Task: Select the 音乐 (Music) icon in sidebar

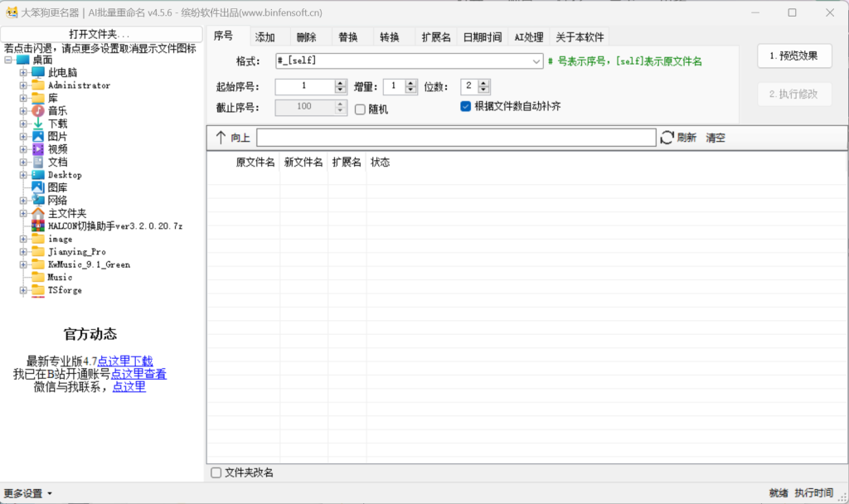Action: (x=37, y=110)
